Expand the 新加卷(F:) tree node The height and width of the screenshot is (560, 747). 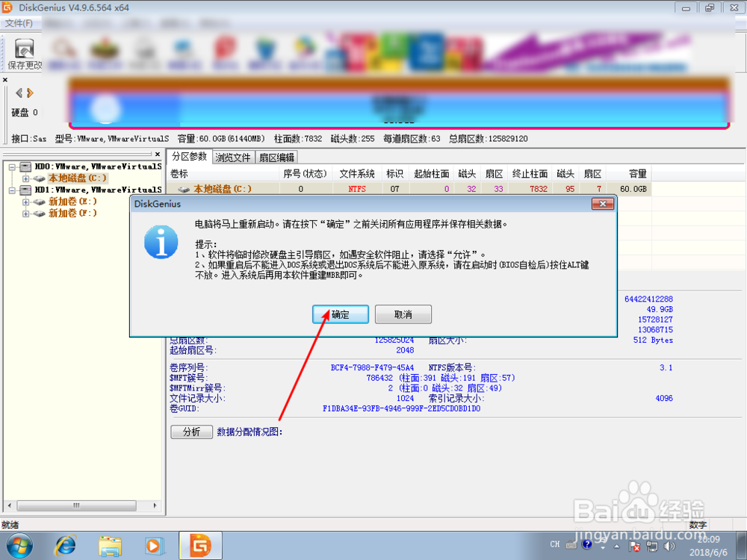[25, 214]
